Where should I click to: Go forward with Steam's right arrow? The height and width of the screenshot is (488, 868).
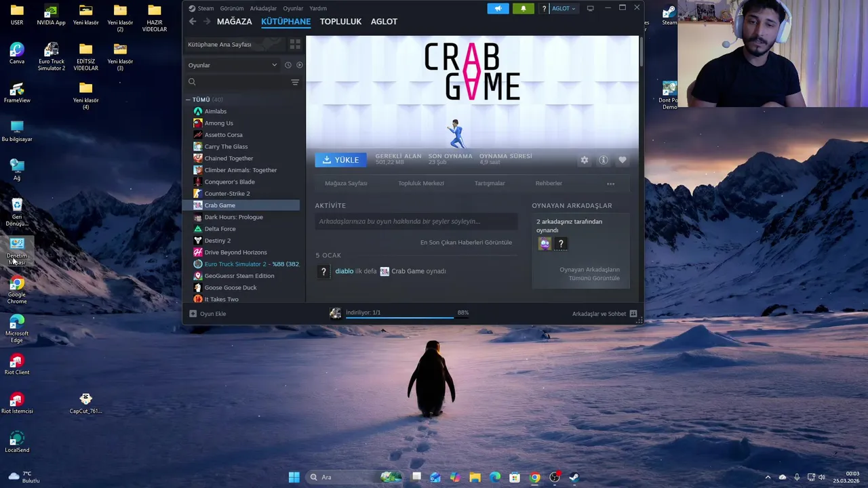click(x=207, y=22)
